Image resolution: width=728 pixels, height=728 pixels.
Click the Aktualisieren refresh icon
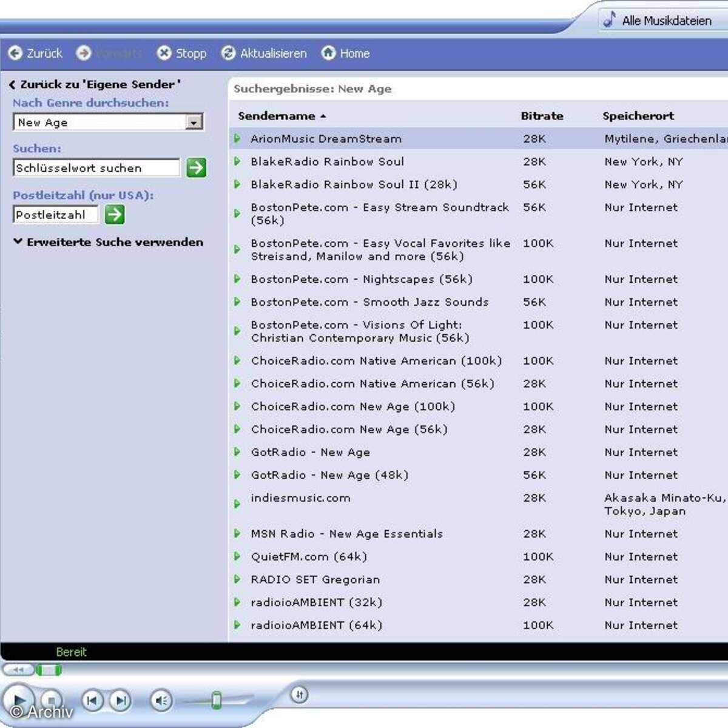[x=228, y=53]
